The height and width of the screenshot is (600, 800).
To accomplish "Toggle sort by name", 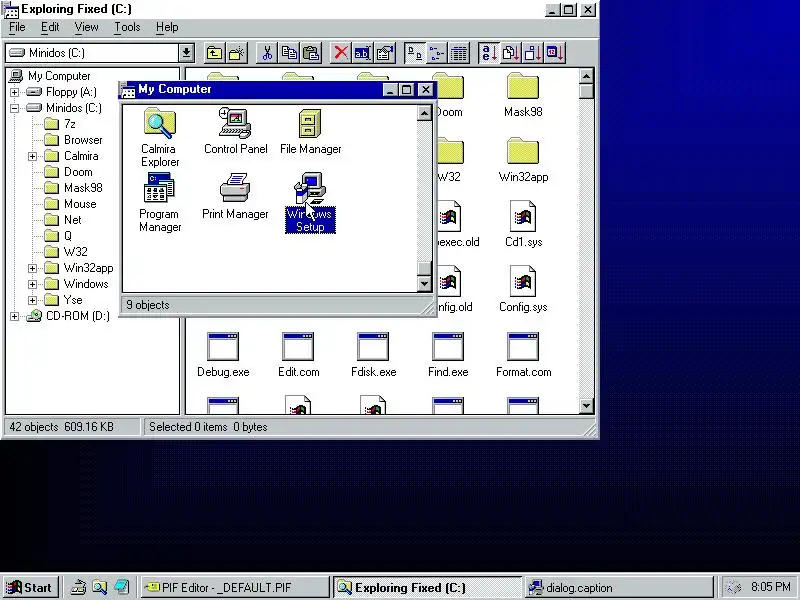I will click(x=488, y=53).
